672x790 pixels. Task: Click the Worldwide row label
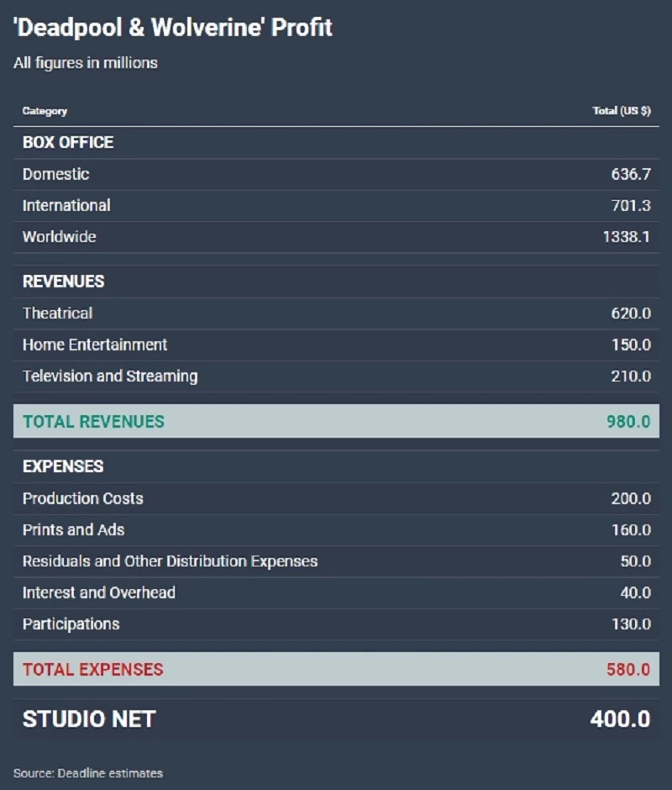coord(60,237)
